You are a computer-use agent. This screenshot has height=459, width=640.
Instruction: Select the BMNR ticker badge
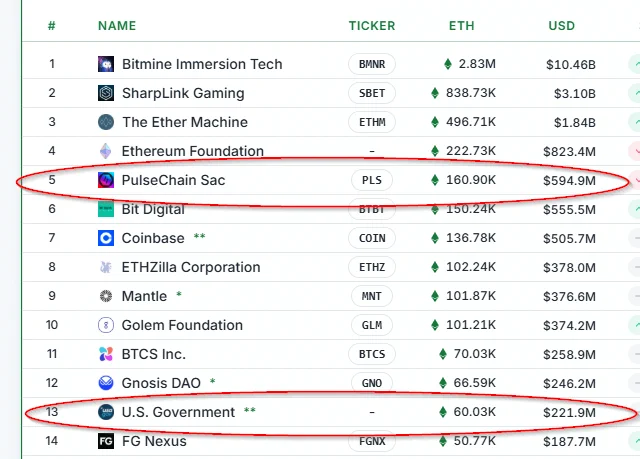pyautogui.click(x=372, y=64)
